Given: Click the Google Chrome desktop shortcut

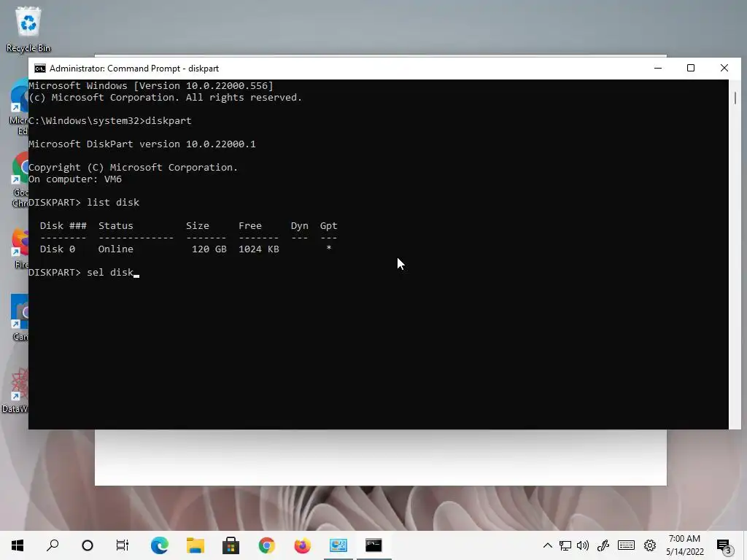Looking at the screenshot, I should (20, 179).
